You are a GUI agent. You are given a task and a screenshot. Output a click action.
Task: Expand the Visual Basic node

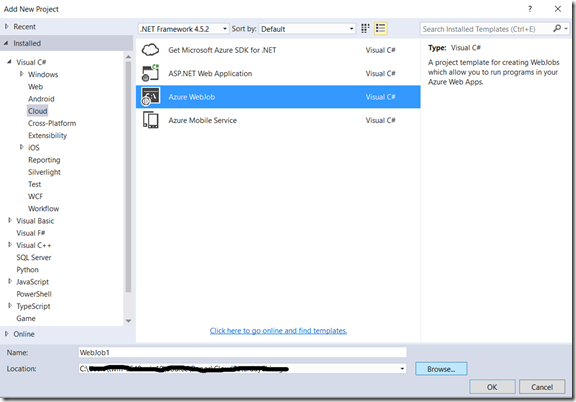tap(10, 220)
